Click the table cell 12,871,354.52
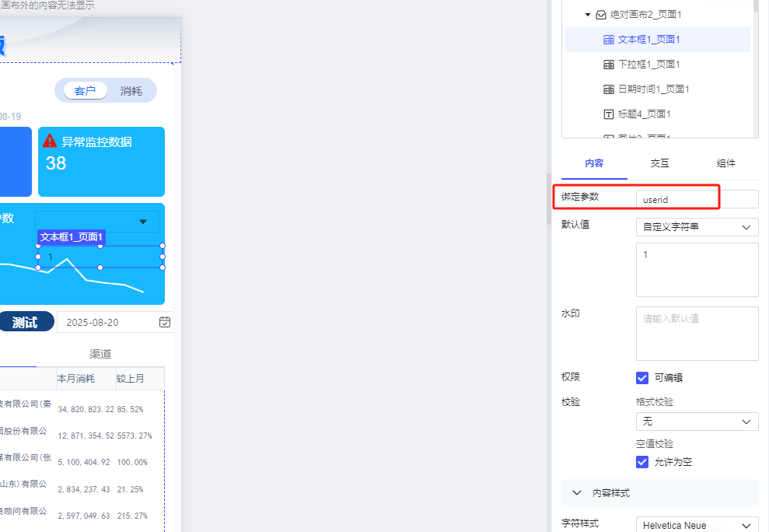This screenshot has height=532, width=769. [x=86, y=436]
